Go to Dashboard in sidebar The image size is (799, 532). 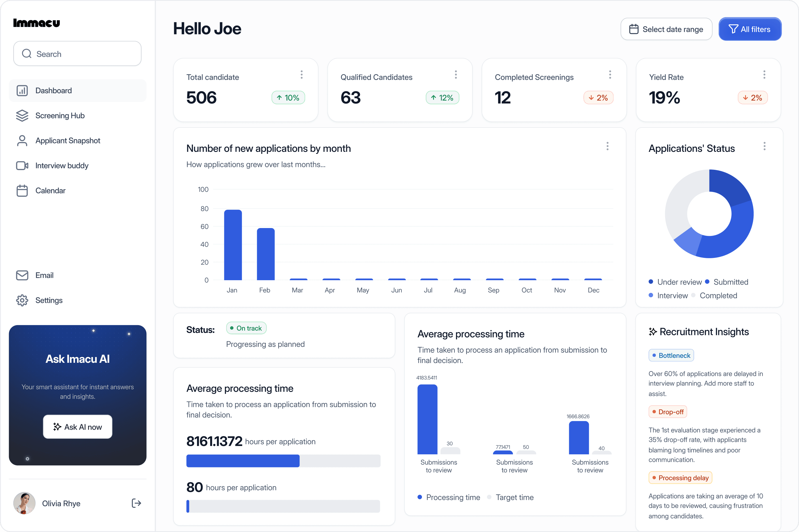(x=78, y=91)
